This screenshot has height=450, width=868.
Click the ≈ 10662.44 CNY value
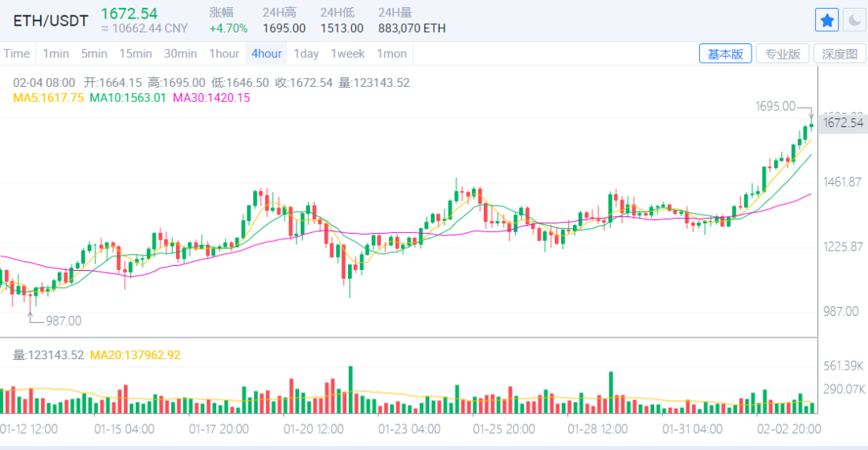coord(145,28)
